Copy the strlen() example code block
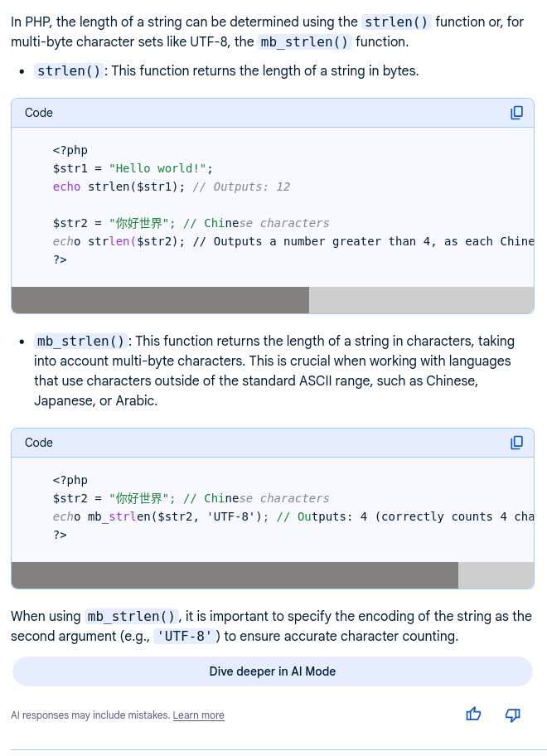This screenshot has height=756, width=547. coord(516,113)
